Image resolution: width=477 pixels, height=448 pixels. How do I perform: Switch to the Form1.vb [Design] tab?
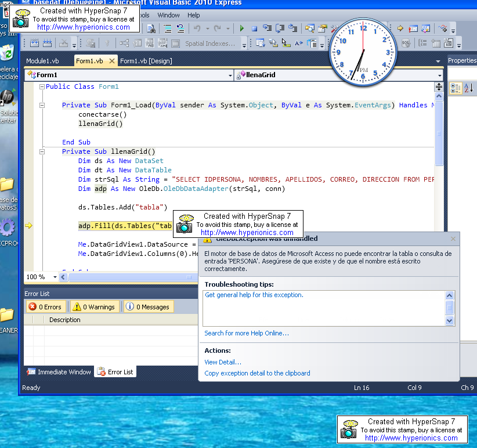(146, 61)
